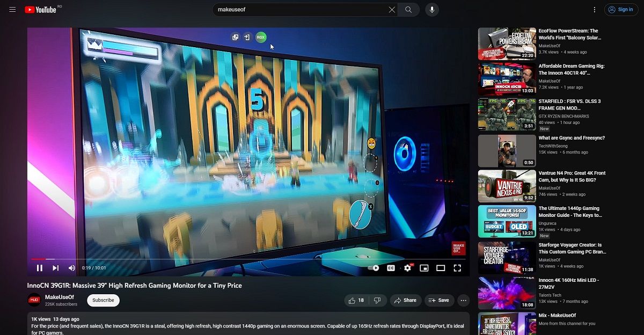Open video settings gear menu
Viewport: 644px width, 335px height.
tap(407, 268)
